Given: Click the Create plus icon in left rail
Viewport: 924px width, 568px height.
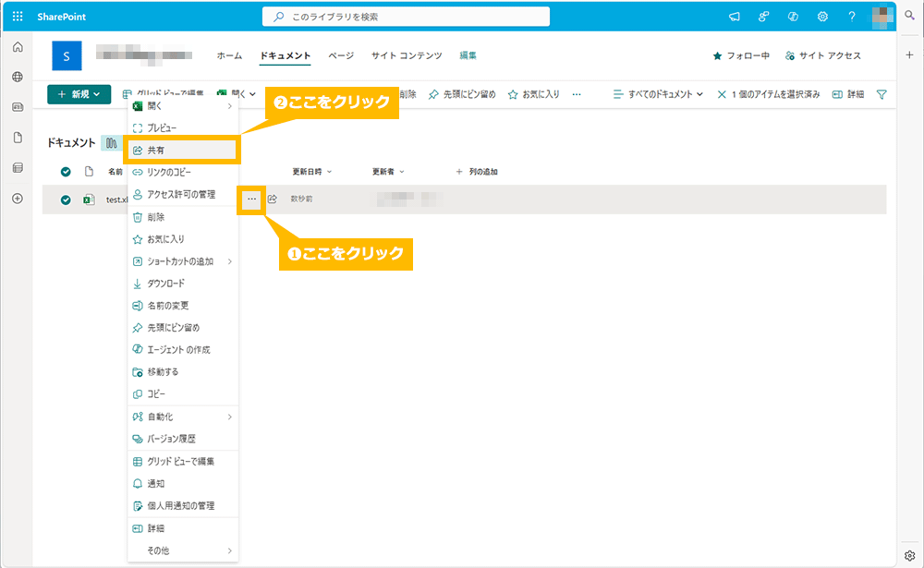Looking at the screenshot, I should (18, 199).
